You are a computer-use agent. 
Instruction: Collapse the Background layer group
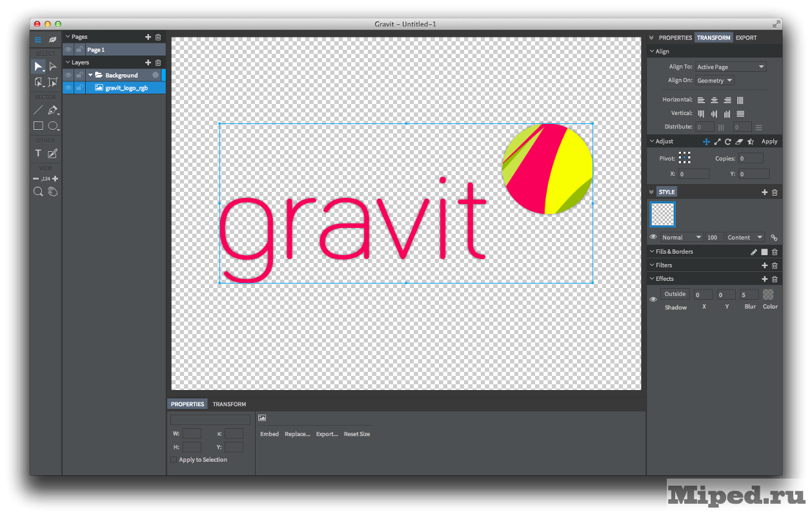pyautogui.click(x=91, y=76)
